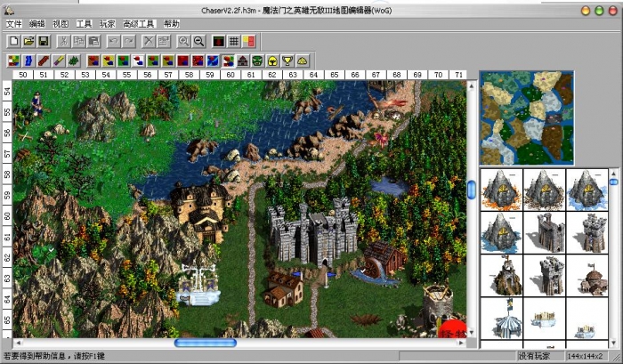Click the map vertical scrollbar thumb
This screenshot has height=364, width=623.
[471, 190]
